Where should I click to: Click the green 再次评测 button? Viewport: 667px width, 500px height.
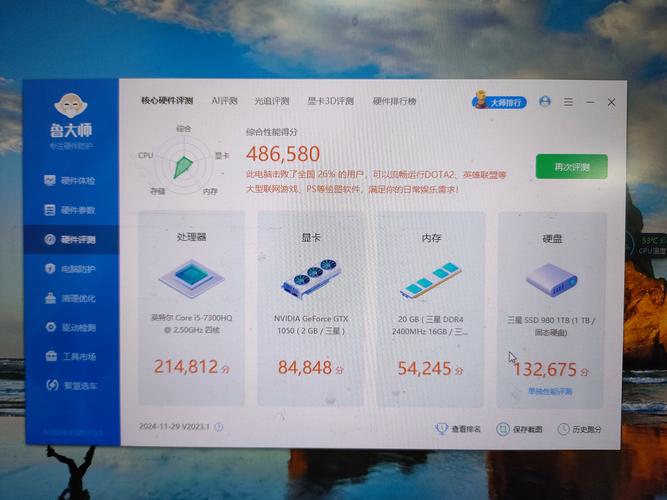571,166
